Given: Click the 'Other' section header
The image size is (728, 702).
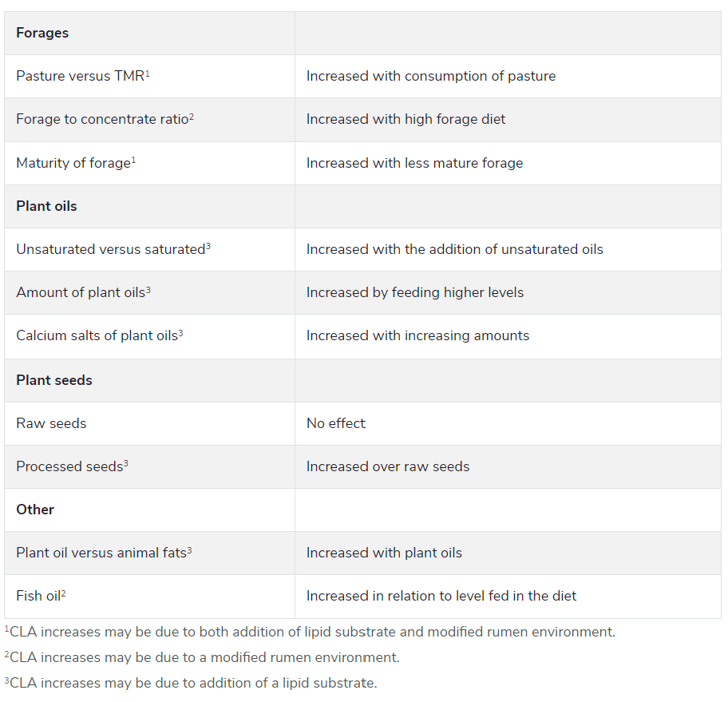Looking at the screenshot, I should (35, 510).
